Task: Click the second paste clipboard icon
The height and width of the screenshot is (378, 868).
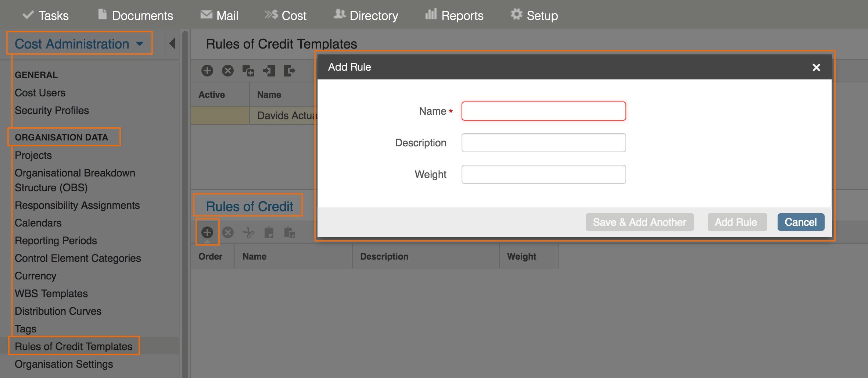Action: pos(290,232)
